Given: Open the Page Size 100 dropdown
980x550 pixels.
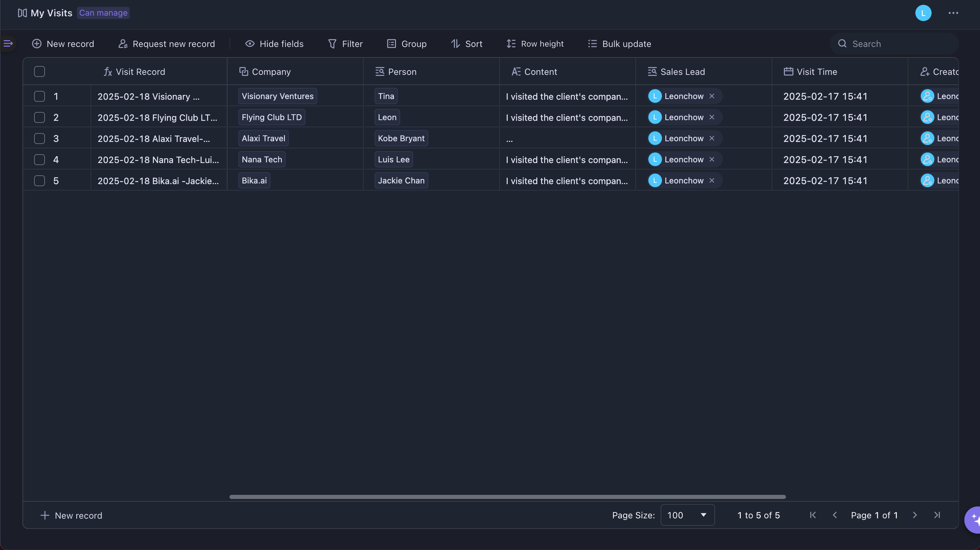Looking at the screenshot, I should point(687,515).
